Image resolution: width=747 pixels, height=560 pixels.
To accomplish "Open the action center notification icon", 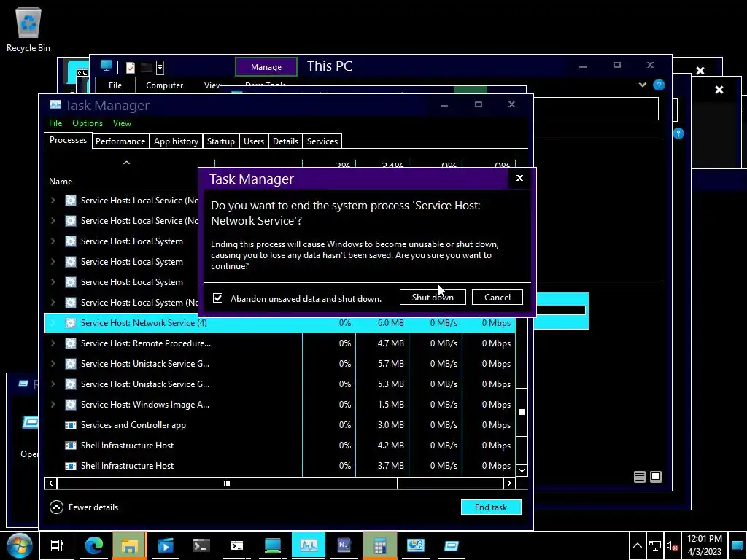I will point(737,545).
